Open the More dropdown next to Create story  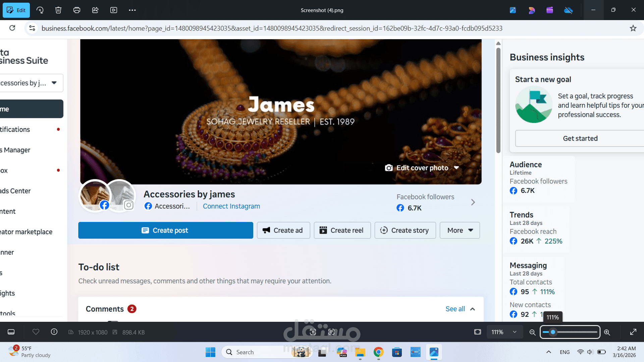point(460,230)
